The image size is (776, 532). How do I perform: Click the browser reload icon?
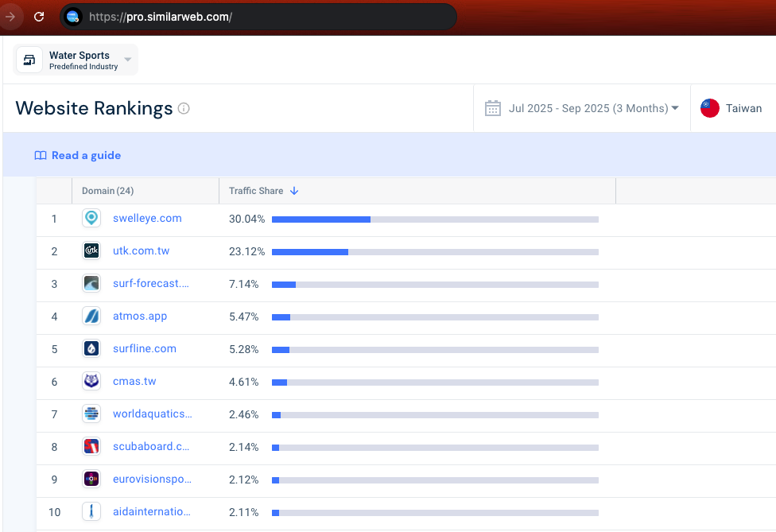38,17
